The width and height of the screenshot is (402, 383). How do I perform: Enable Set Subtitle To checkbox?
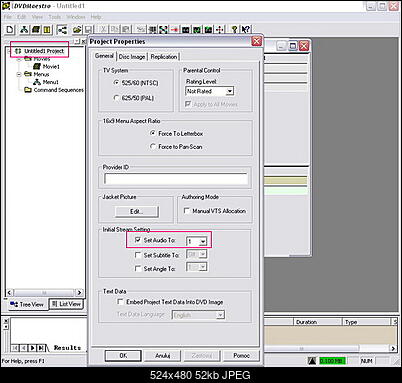tap(138, 255)
